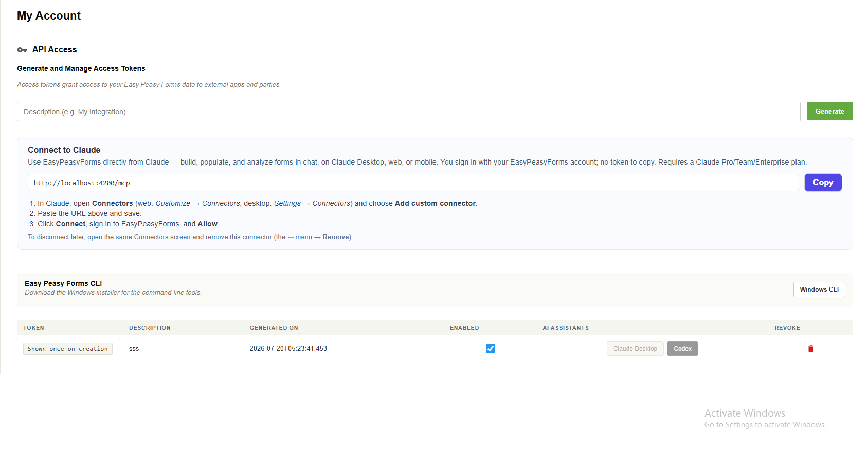Click 'Download the Windows installer' description text
Image resolution: width=868 pixels, height=450 pixels.
click(113, 293)
